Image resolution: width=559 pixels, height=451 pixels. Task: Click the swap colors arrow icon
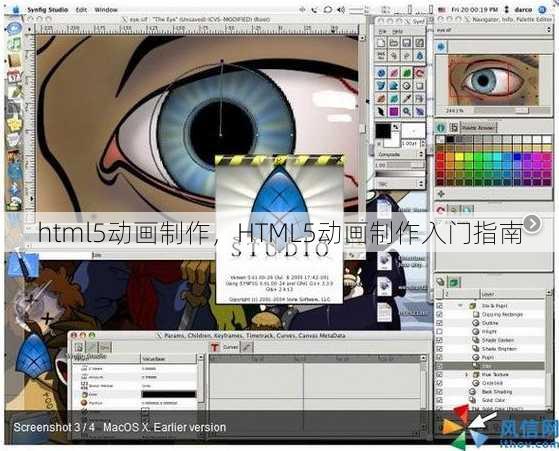click(395, 127)
